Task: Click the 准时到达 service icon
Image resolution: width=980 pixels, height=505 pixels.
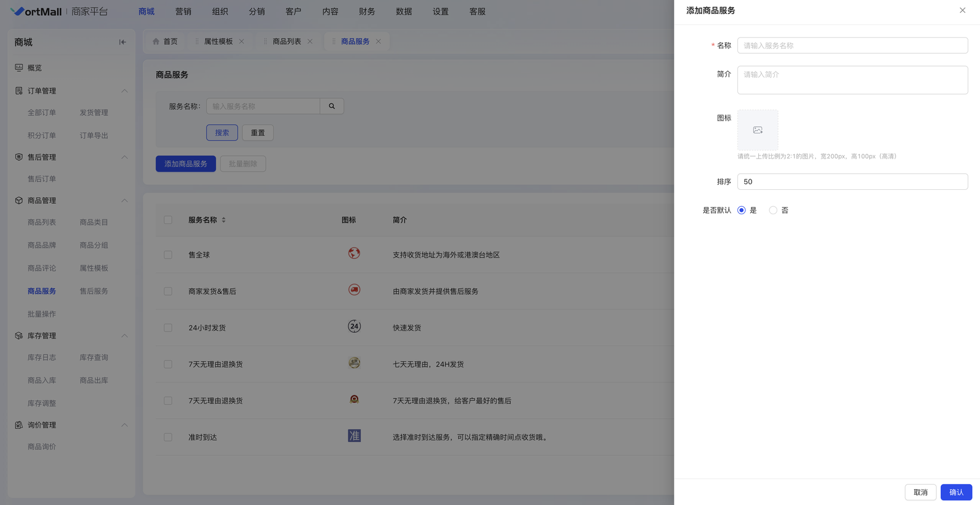Action: (x=354, y=436)
